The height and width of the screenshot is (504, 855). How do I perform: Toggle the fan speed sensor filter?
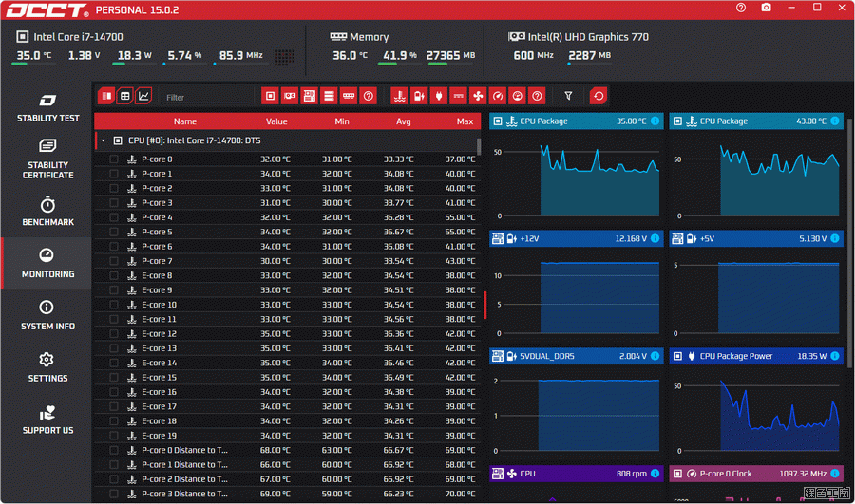(478, 96)
